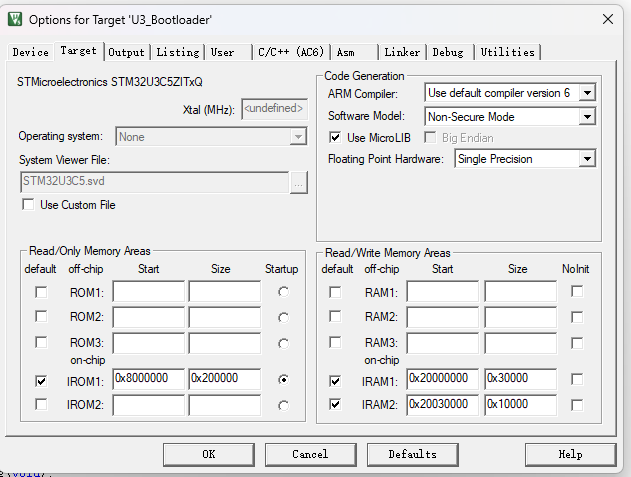631x477 pixels.
Task: Open the Help button
Action: point(570,454)
